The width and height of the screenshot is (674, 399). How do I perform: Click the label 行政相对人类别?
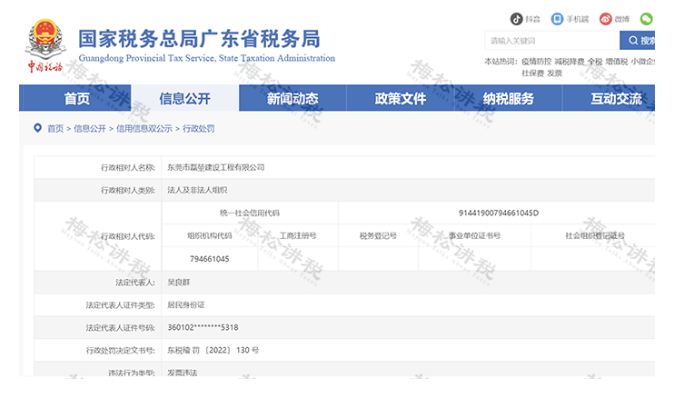coord(128,190)
